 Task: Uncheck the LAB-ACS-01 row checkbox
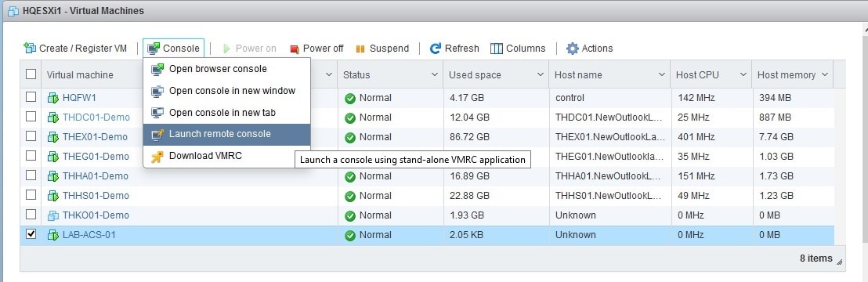31,233
